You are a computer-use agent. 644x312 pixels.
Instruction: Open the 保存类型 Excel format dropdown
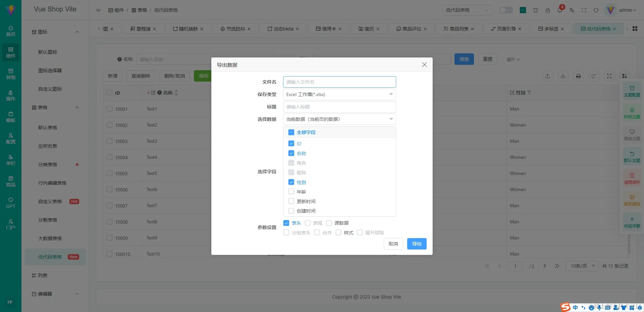(339, 94)
